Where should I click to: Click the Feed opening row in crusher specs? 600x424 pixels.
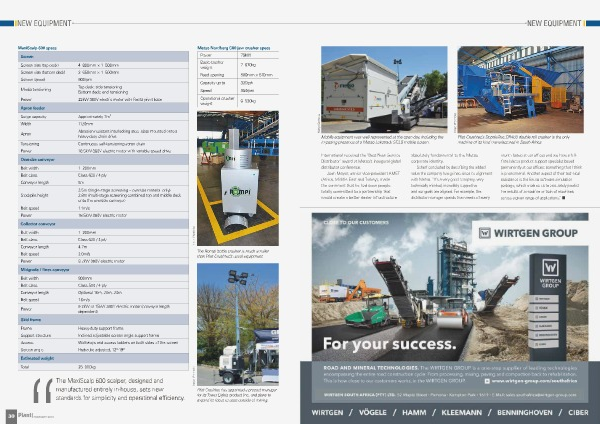pos(238,75)
